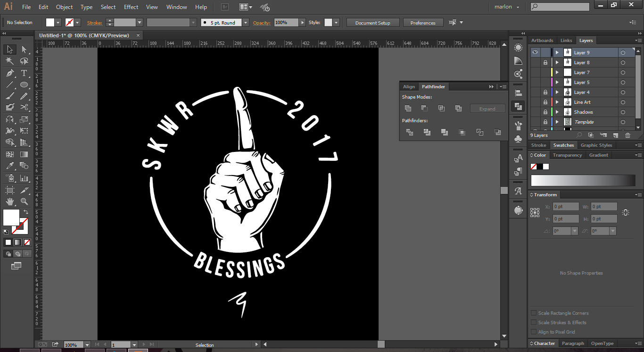This screenshot has height=352, width=644.
Task: Expand the Line Art layer
Action: (x=557, y=102)
